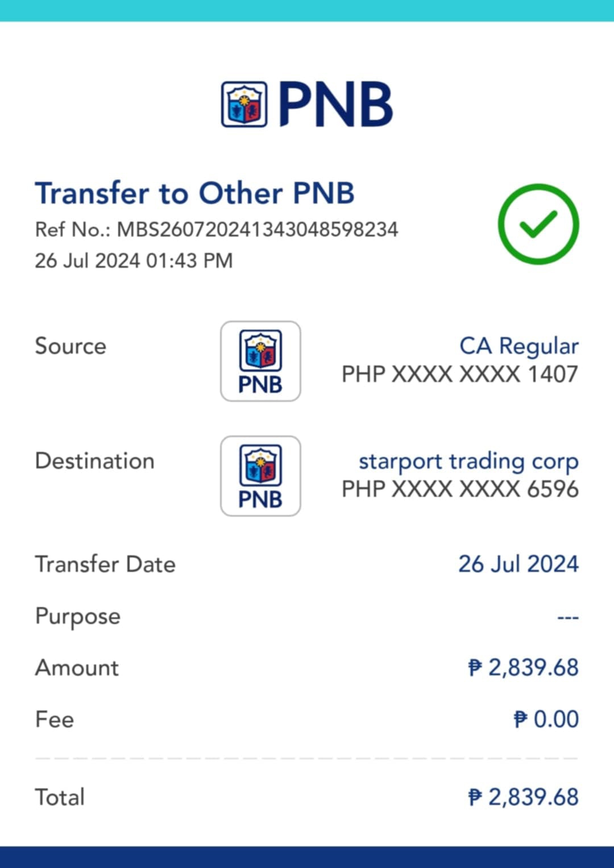This screenshot has height=868, width=614.
Task: Click the Source label
Action: point(70,346)
